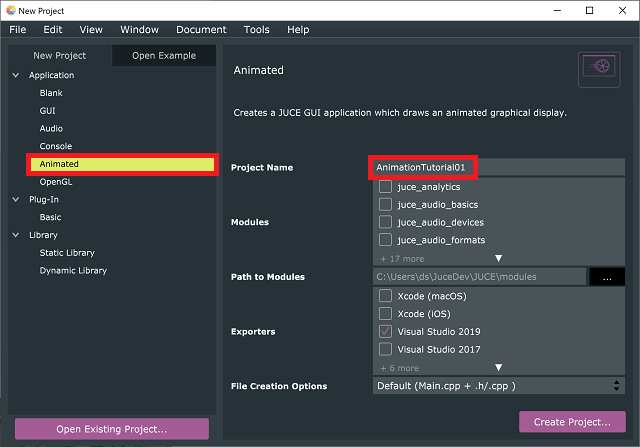Click the '+ 17 more' modules text
This screenshot has height=447, width=640.
(402, 259)
